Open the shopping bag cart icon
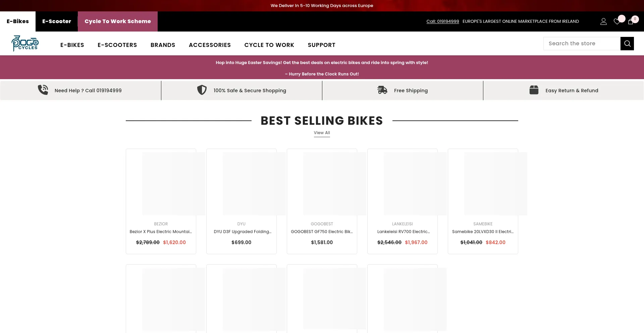644x333 pixels. [x=631, y=21]
